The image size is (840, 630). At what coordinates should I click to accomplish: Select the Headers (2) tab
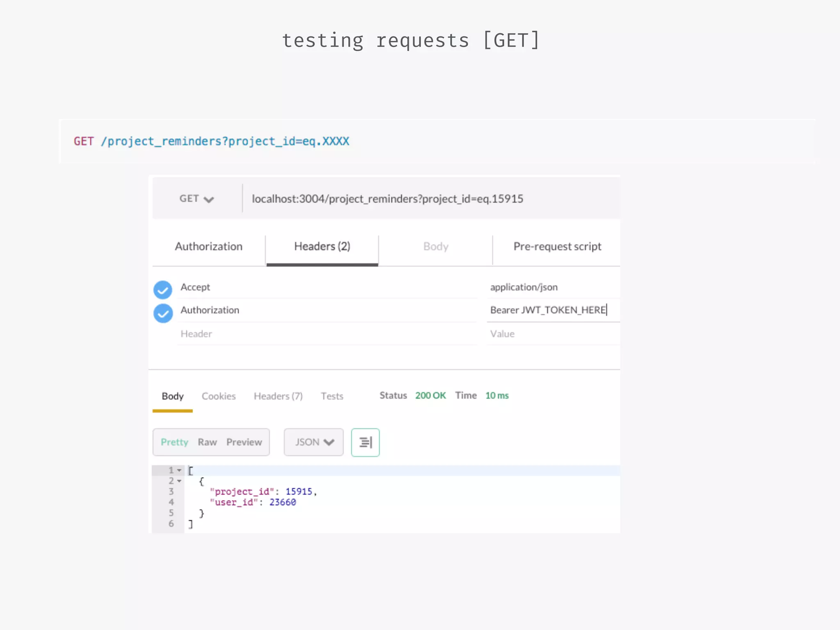click(x=322, y=247)
